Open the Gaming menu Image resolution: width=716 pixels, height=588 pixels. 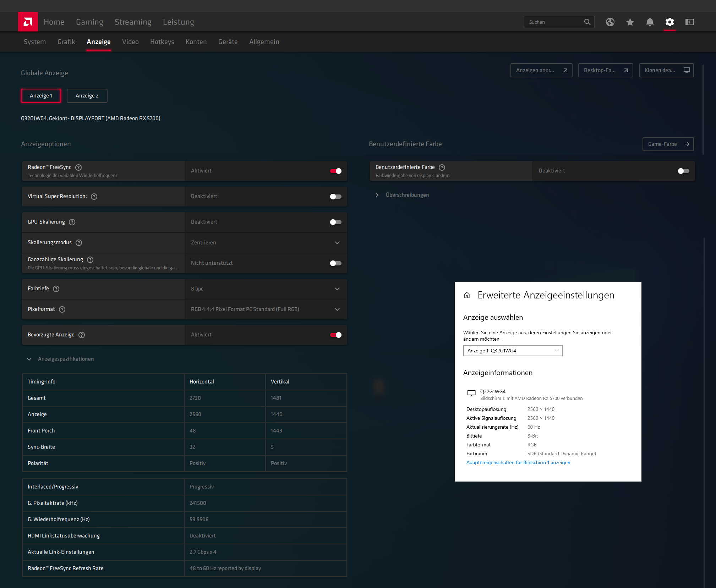click(89, 22)
